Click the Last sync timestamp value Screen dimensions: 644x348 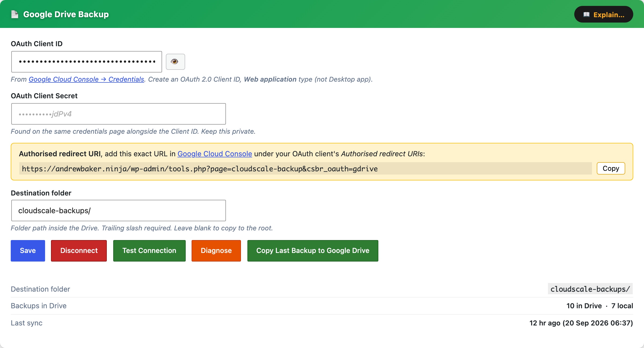(x=581, y=323)
